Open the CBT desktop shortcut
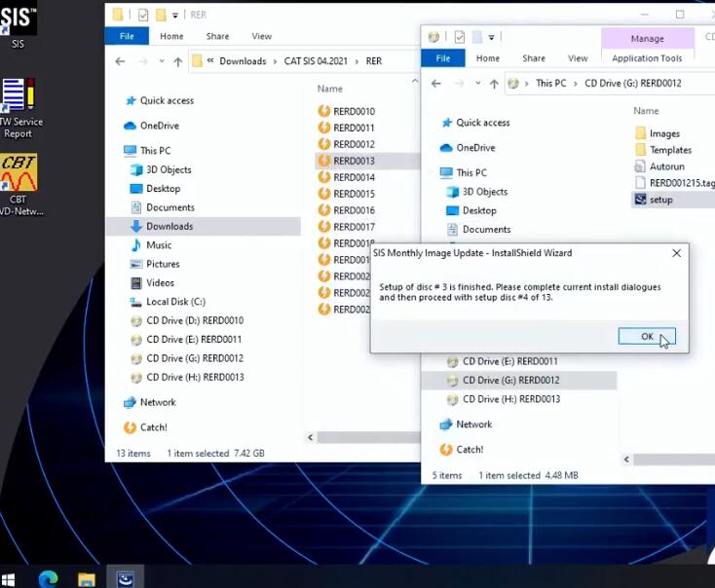715x588 pixels. point(19,185)
